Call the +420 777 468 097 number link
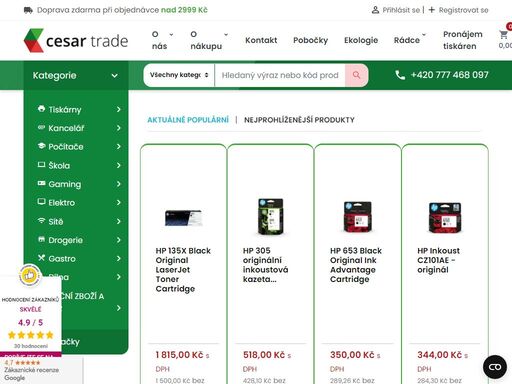The width and height of the screenshot is (512, 384). click(449, 75)
